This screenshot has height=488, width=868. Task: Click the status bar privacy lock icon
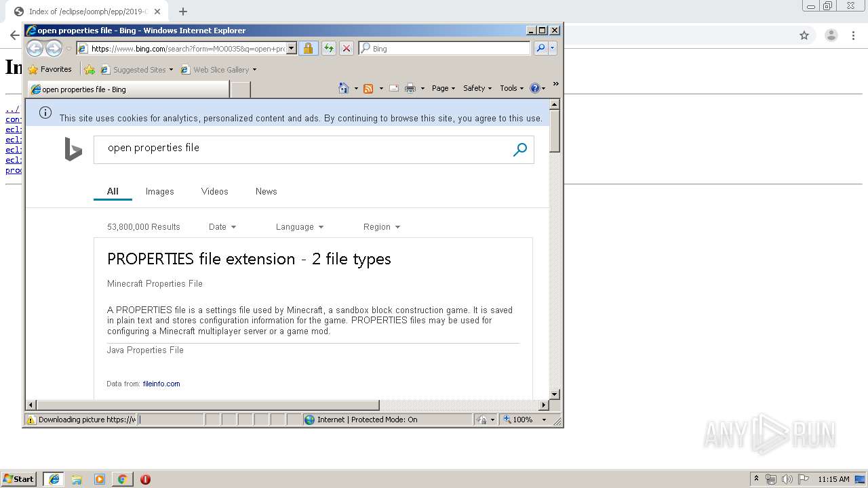click(x=481, y=420)
